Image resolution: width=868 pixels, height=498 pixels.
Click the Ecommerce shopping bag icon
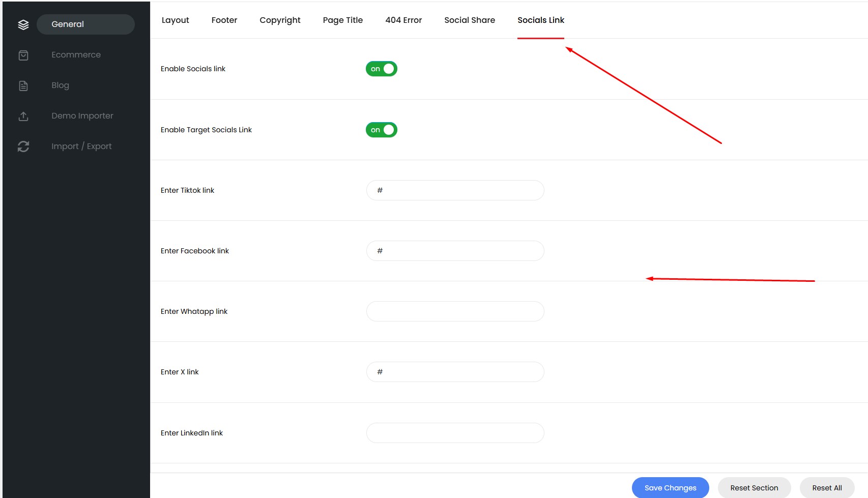23,55
